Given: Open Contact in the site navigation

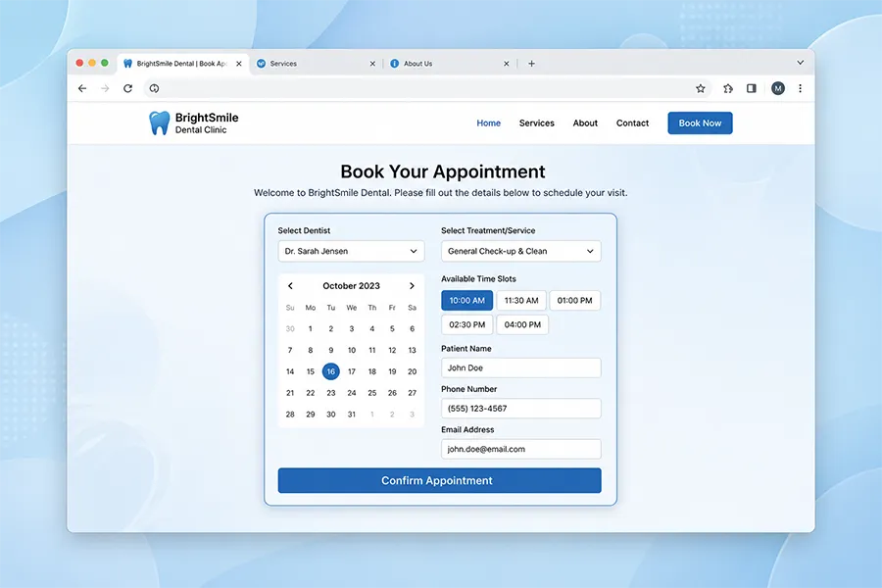Looking at the screenshot, I should (632, 123).
